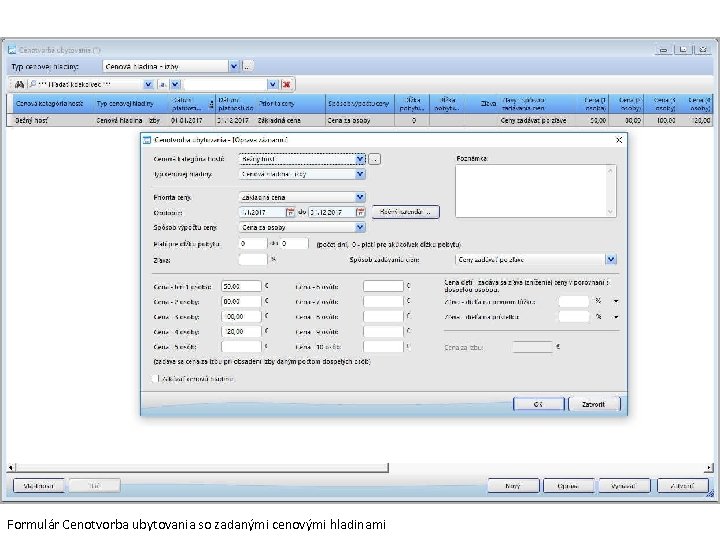Screen dimensions: 720x540
Task: Click the Zatvoriť button in the dialog
Action: [594, 404]
